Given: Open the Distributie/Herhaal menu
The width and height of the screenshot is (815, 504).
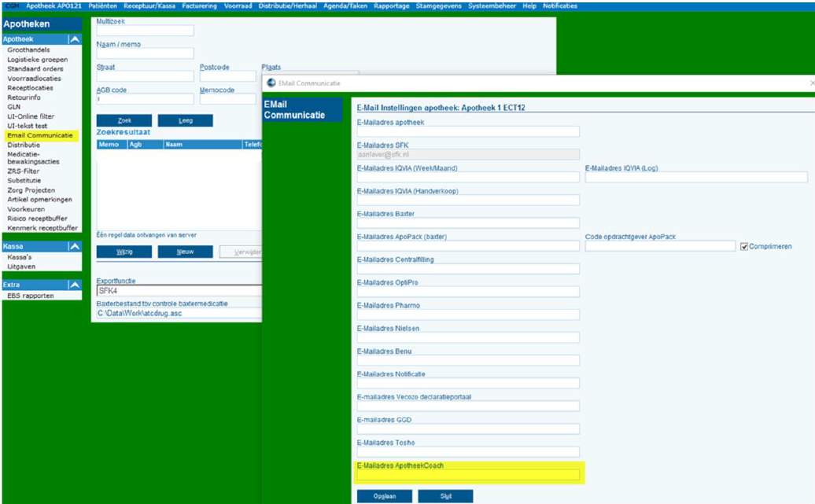Looking at the screenshot, I should point(287,6).
